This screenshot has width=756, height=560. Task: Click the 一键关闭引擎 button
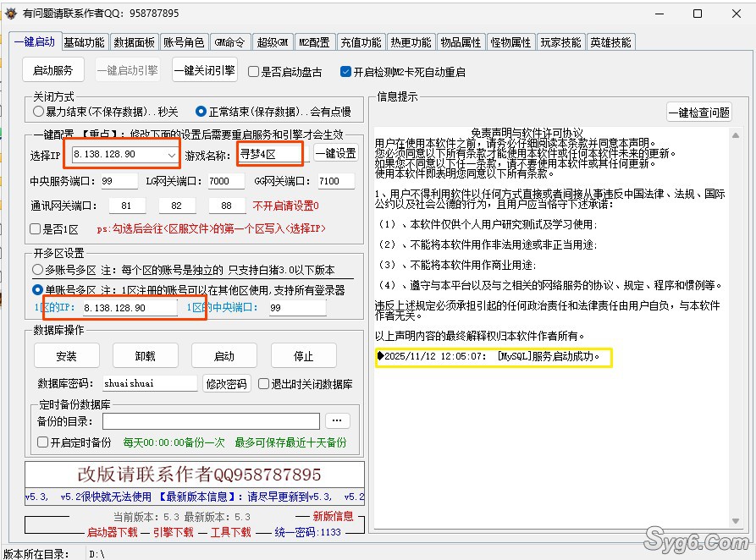[x=204, y=70]
